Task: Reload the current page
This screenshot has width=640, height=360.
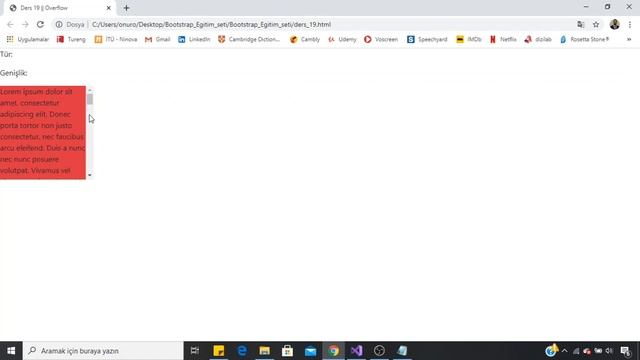Action: [x=40, y=24]
